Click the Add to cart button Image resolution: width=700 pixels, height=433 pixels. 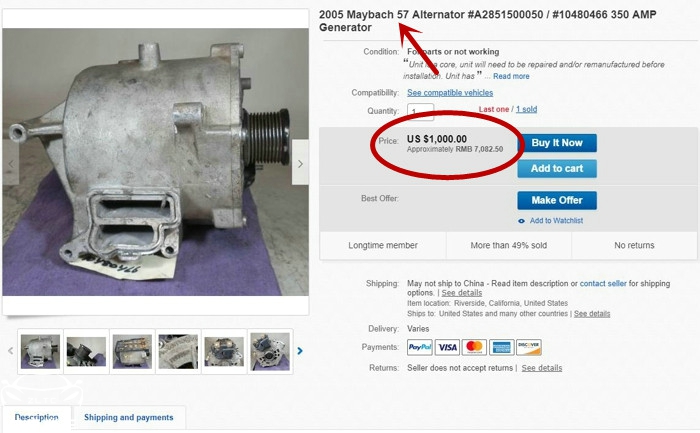coord(557,169)
